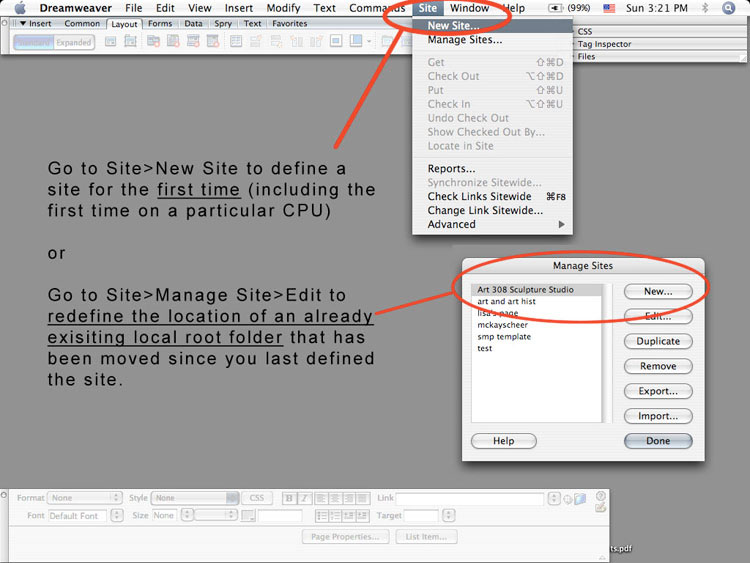The image size is (750, 563).
Task: Justify text in Properties panel
Action: (363, 498)
